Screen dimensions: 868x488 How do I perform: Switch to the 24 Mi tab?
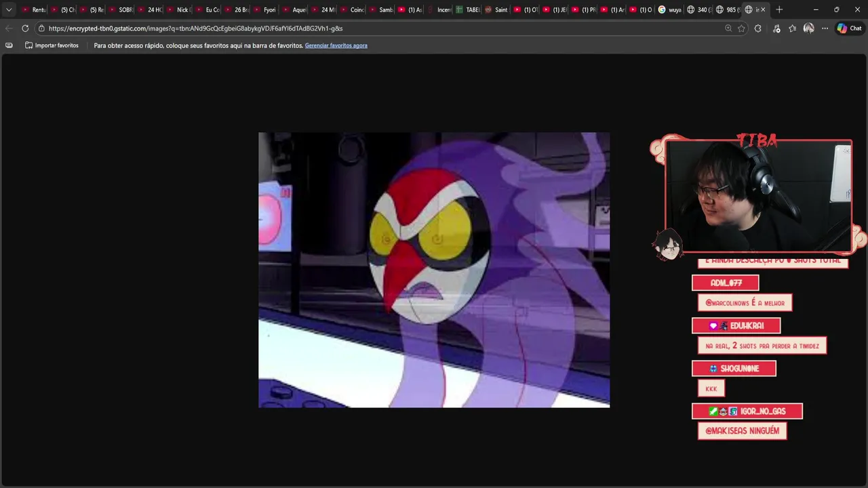click(x=323, y=9)
